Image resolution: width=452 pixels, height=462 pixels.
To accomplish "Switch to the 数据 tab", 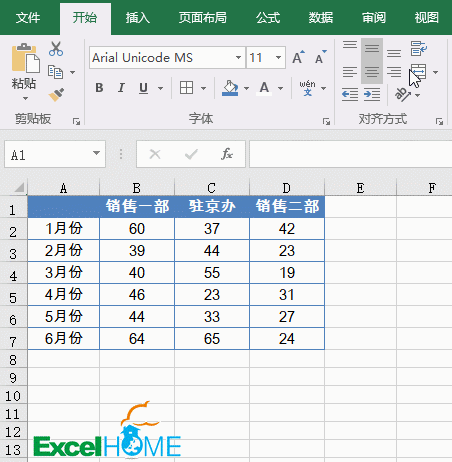I will pos(321,18).
